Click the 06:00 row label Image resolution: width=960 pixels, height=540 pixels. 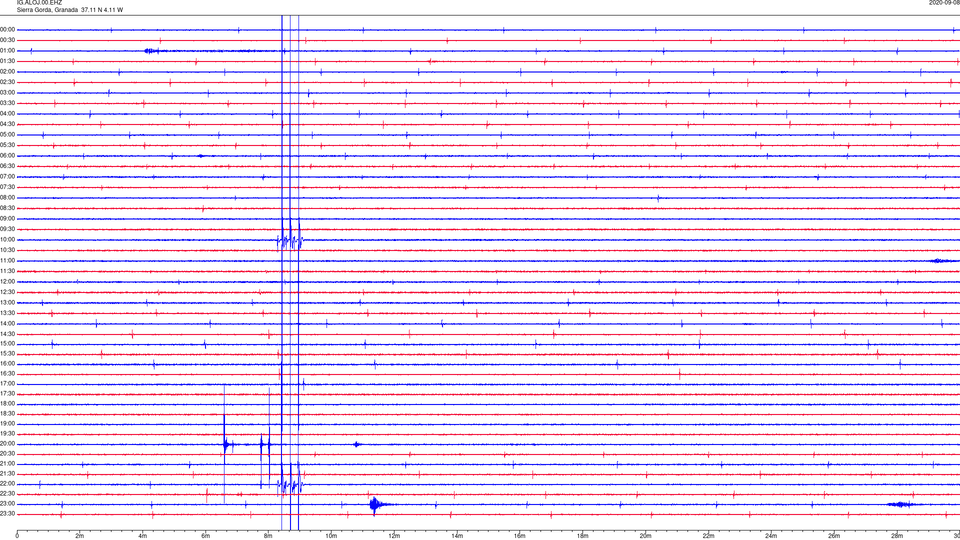click(x=8, y=156)
